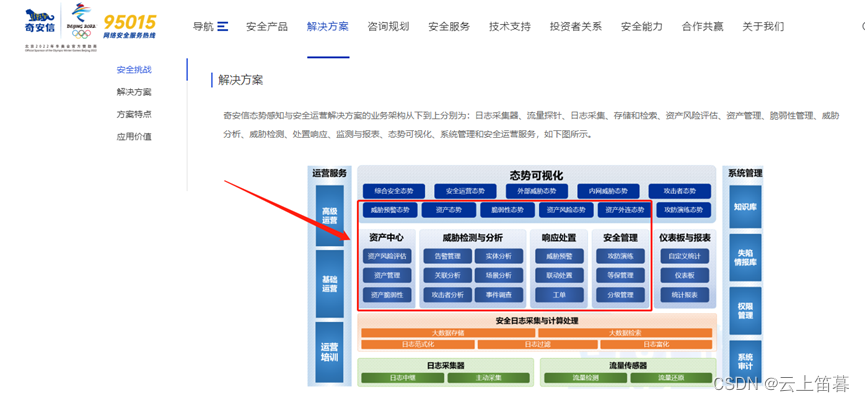The width and height of the screenshot is (865, 402).
Task: Open the 技术支持 menu
Action: [x=510, y=26]
